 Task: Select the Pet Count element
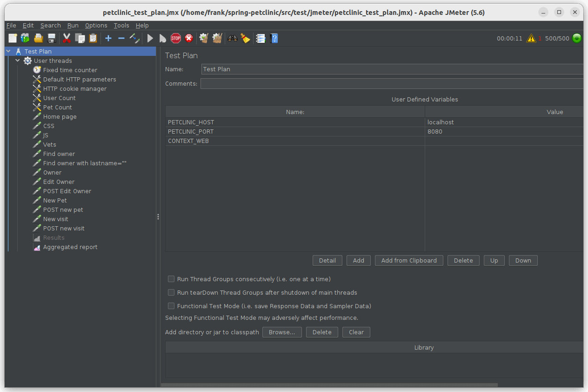[x=57, y=107]
